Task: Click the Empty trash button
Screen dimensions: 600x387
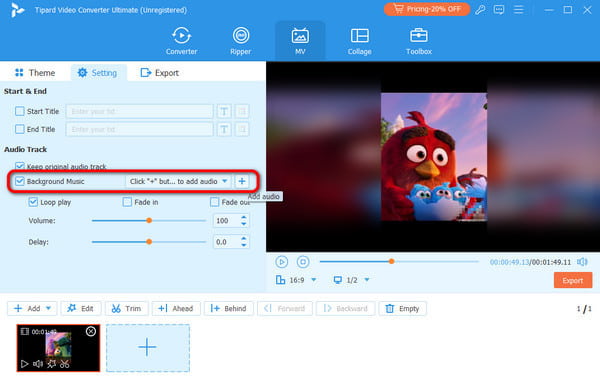Action: click(403, 308)
